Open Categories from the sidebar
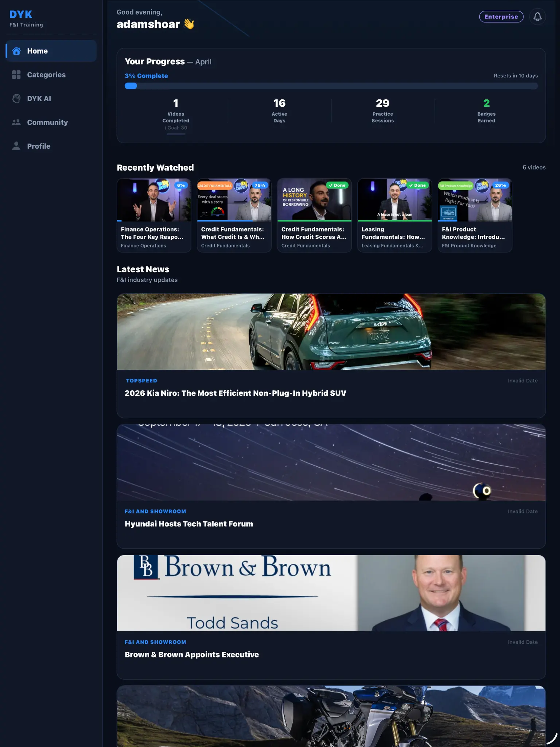560x747 pixels. click(51, 75)
